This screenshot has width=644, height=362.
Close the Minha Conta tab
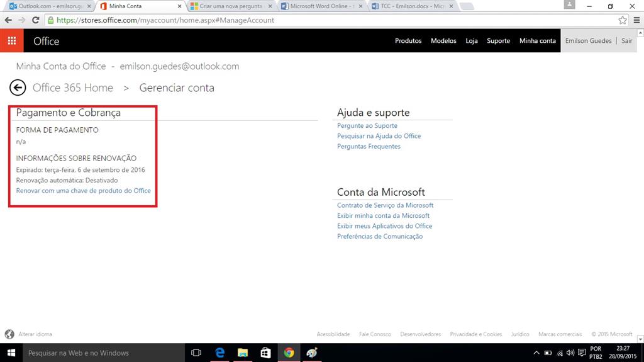click(179, 6)
